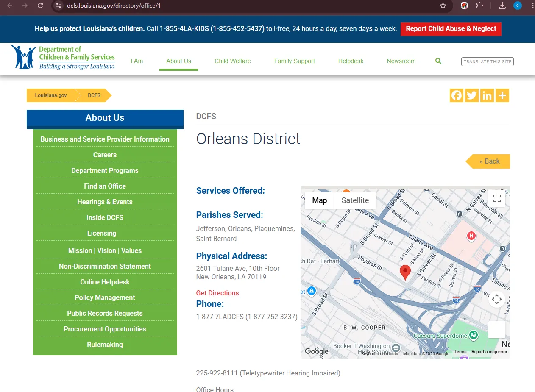Open the Child Welfare menu
The width and height of the screenshot is (535, 392).
[x=233, y=61]
